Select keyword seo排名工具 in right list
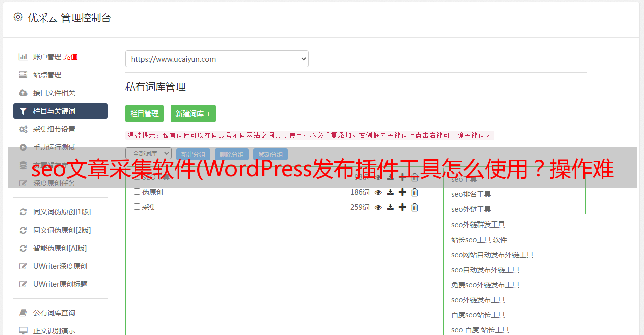This screenshot has height=335, width=644. pyautogui.click(x=471, y=194)
